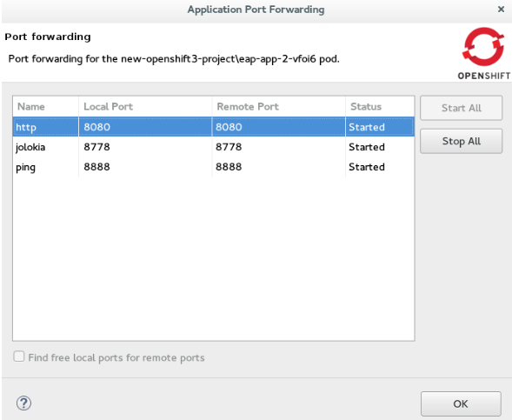Click the Stop All button

461,141
